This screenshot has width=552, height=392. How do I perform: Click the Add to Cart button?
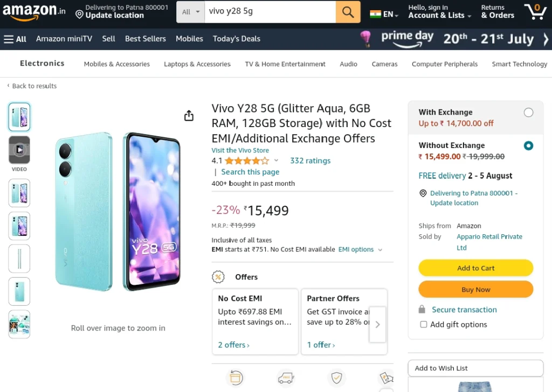coord(475,268)
